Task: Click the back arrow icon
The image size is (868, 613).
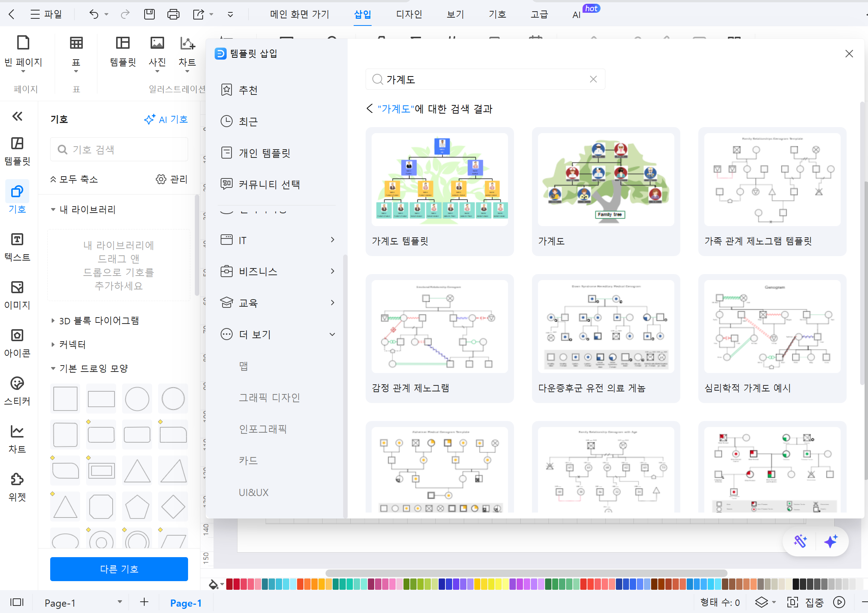Action: [x=12, y=14]
